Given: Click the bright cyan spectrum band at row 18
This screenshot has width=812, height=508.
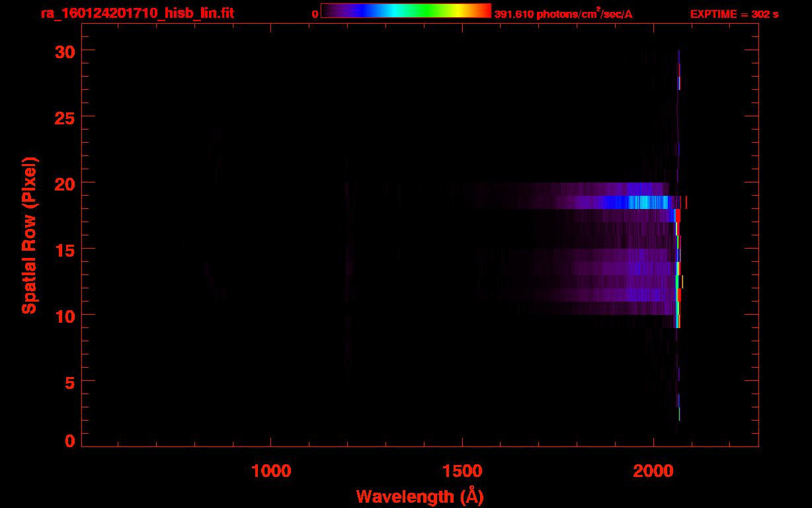Looking at the screenshot, I should click(x=648, y=202).
